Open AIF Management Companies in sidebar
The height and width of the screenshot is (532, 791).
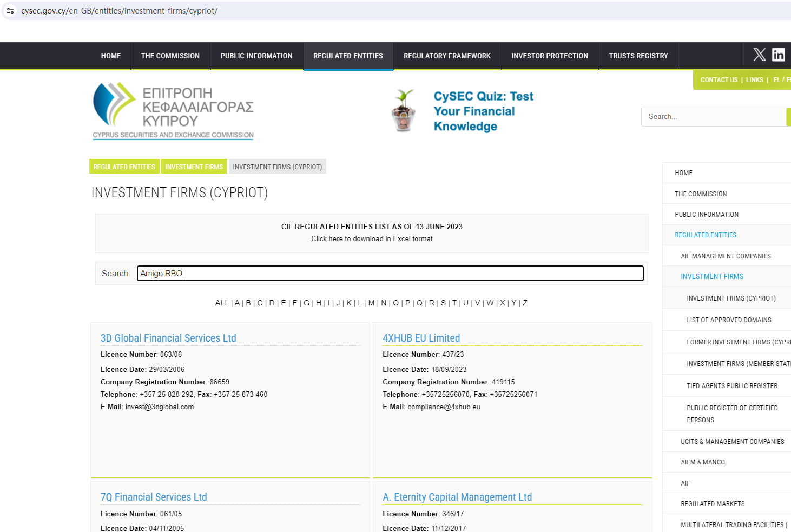click(726, 256)
